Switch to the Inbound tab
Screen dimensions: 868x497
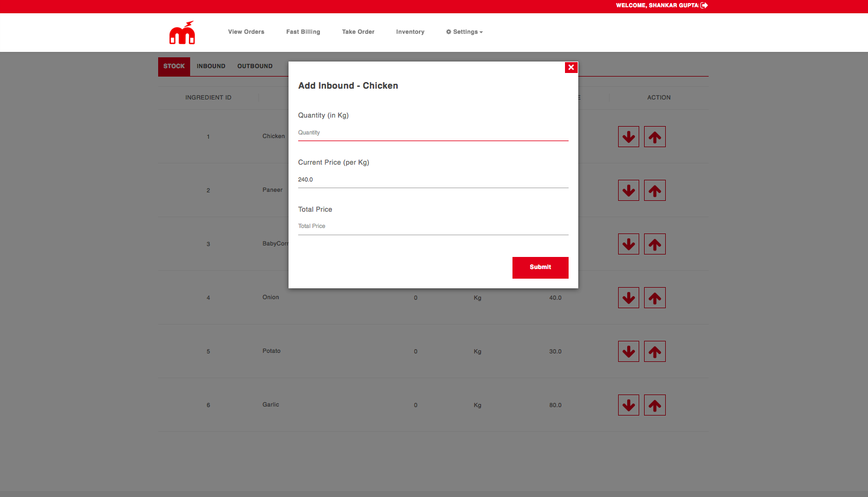[x=211, y=66]
